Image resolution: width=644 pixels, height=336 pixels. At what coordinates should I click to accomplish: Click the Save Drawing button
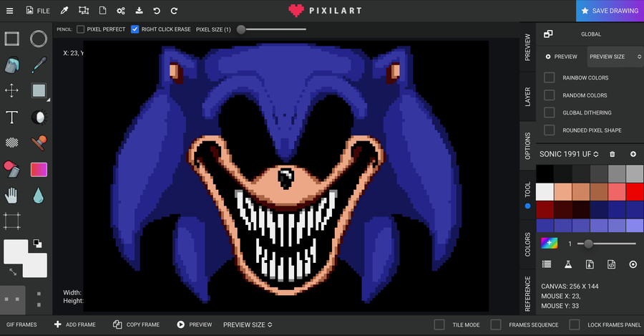(610, 11)
